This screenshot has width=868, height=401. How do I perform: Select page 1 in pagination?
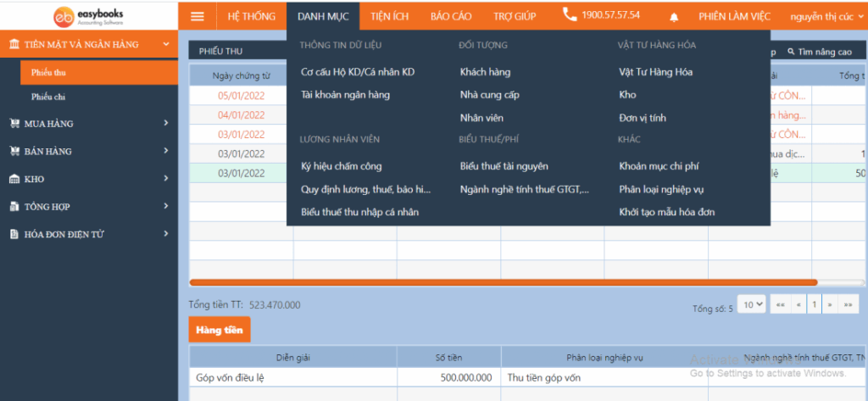coord(815,304)
